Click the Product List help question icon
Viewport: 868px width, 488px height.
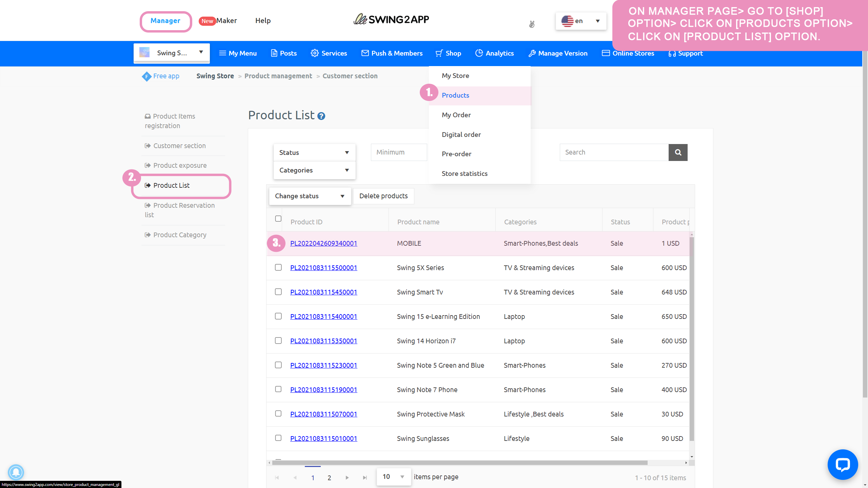(321, 116)
